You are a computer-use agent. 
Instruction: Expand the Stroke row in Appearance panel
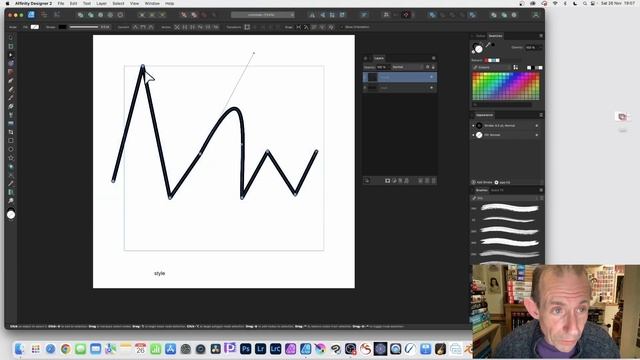pos(473,126)
